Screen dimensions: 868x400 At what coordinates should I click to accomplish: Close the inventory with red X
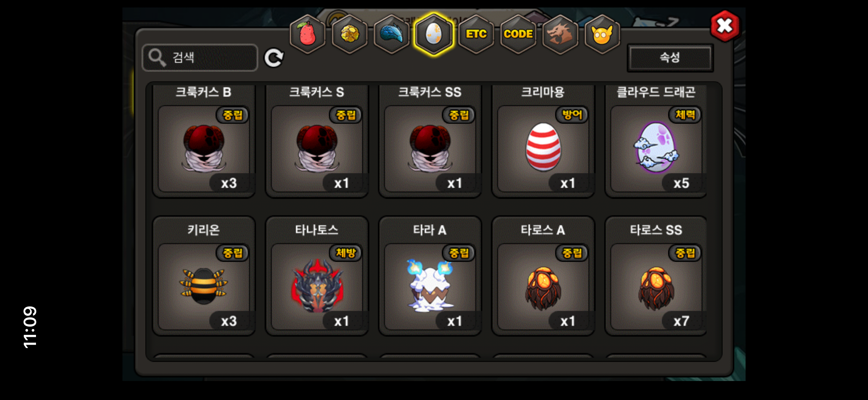(x=725, y=26)
